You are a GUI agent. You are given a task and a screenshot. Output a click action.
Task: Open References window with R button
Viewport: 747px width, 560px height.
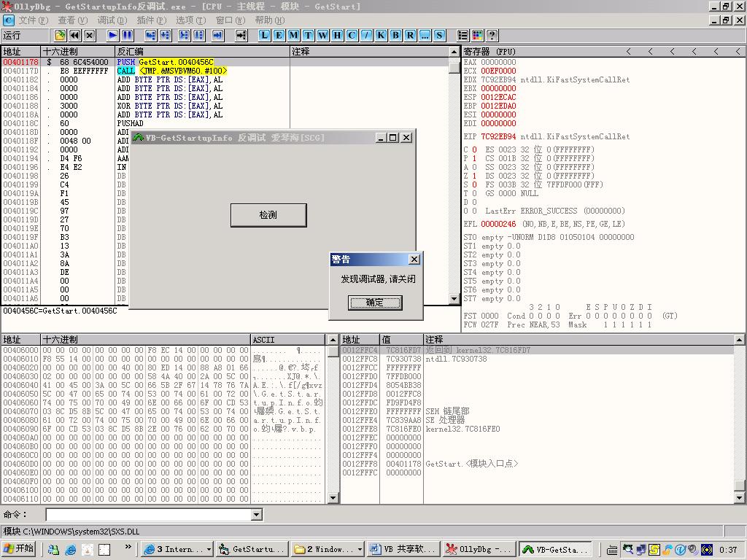(410, 35)
